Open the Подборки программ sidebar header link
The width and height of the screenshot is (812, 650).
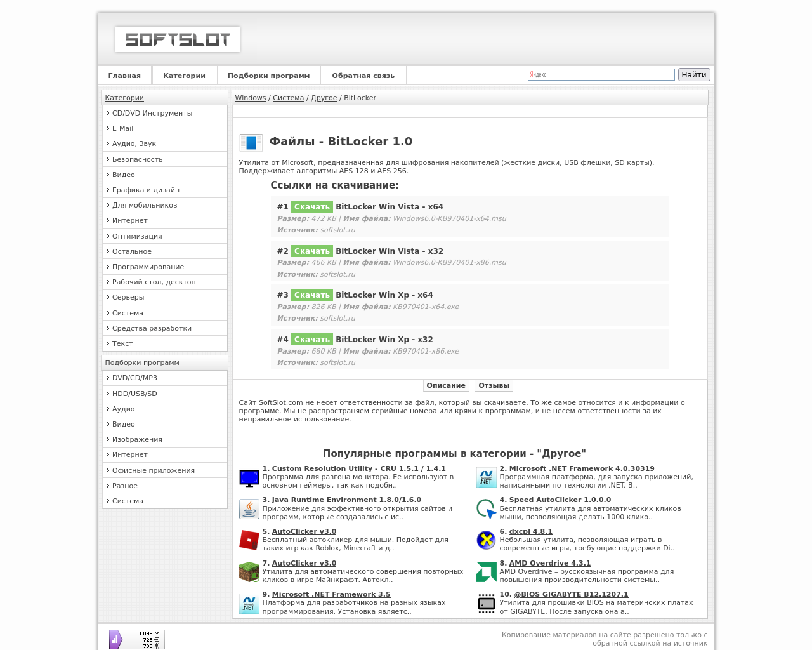coord(142,362)
